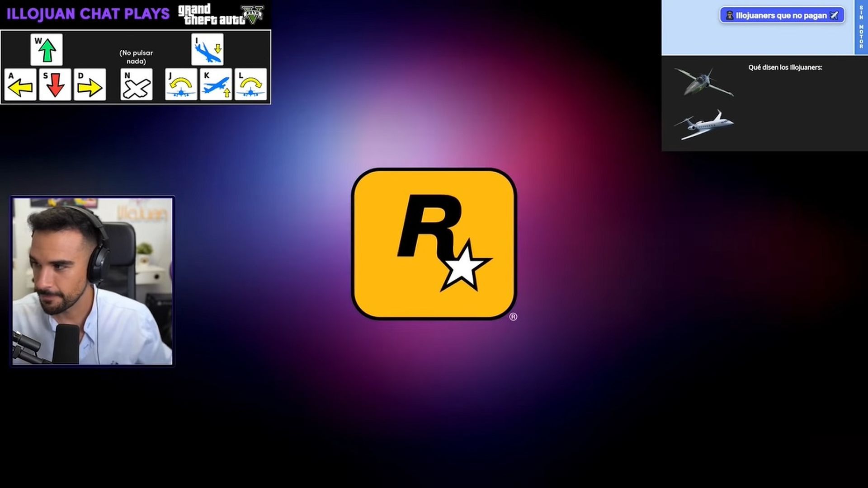Select the K ascend-plane key icon
Screen dimensions: 868x488
(x=216, y=84)
